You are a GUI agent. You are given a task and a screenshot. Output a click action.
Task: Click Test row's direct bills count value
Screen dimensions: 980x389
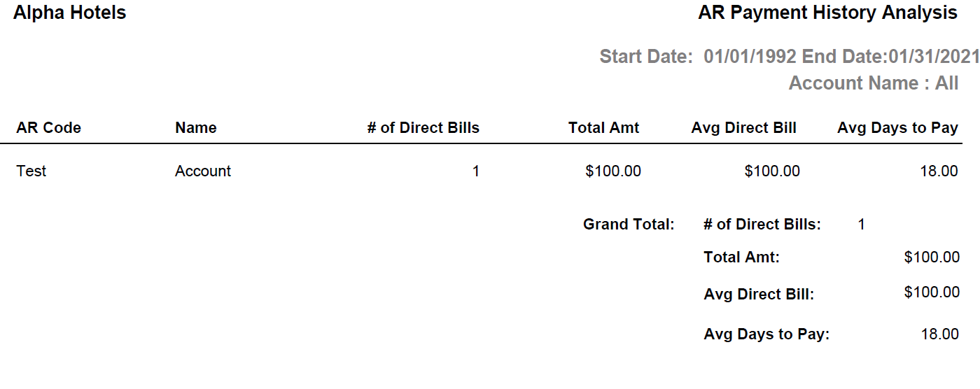[x=476, y=171]
